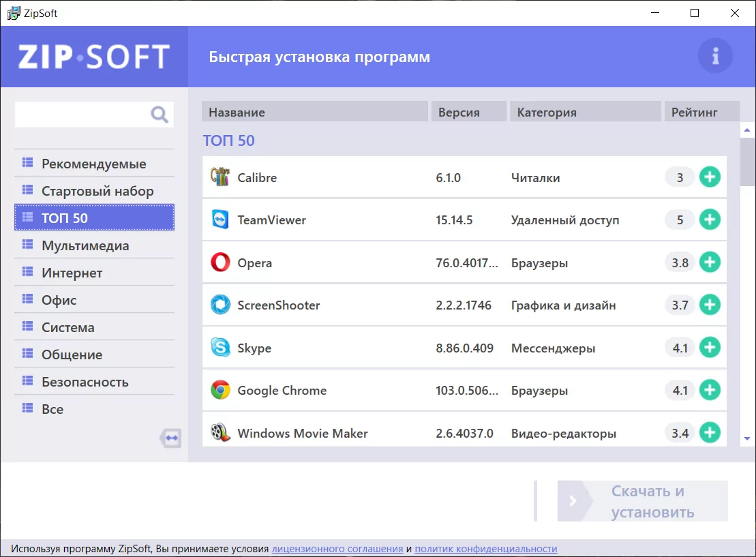Screen dimensions: 756x557
Task: Sort by Категория column header
Action: coord(586,112)
